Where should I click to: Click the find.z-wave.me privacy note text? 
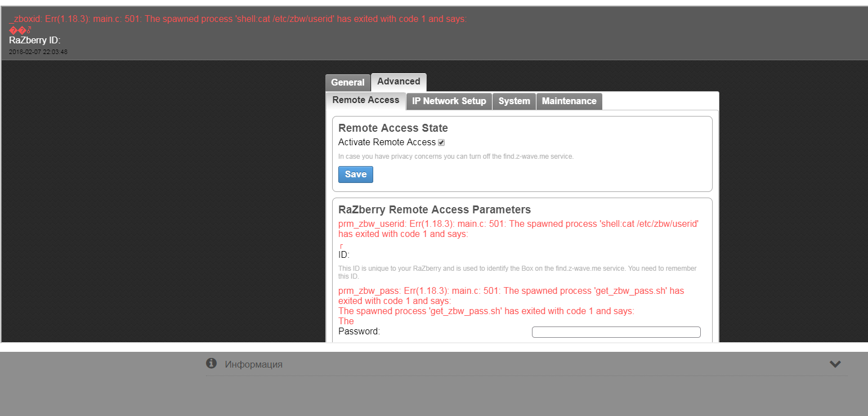(456, 156)
